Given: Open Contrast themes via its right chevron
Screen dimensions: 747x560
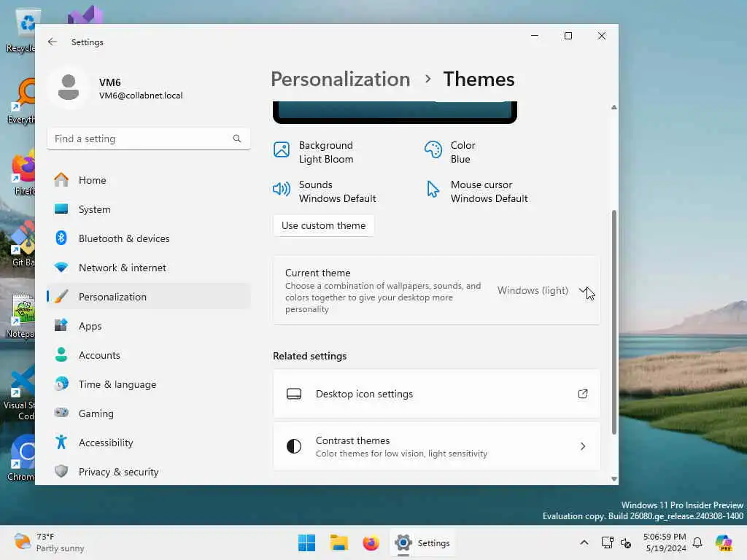Looking at the screenshot, I should pos(583,446).
